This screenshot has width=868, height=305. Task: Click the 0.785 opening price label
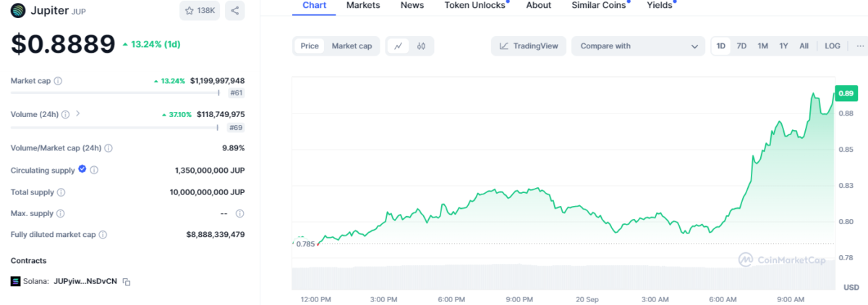pyautogui.click(x=305, y=244)
